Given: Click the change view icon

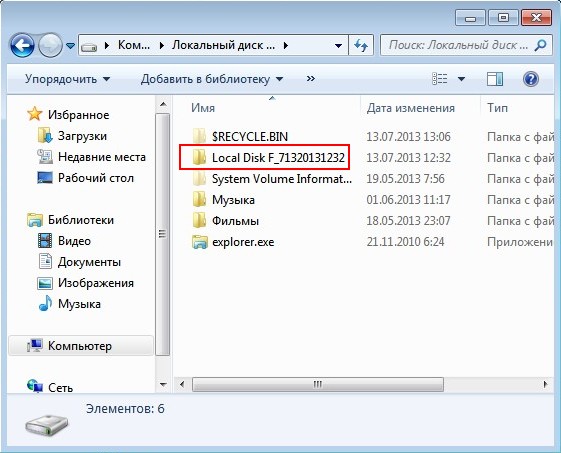Looking at the screenshot, I should pos(440,78).
